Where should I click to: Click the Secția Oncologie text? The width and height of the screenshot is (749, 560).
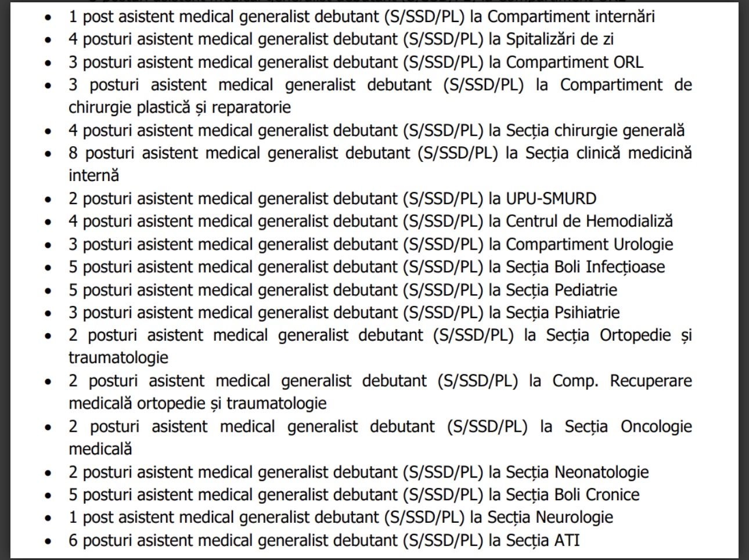click(x=628, y=427)
